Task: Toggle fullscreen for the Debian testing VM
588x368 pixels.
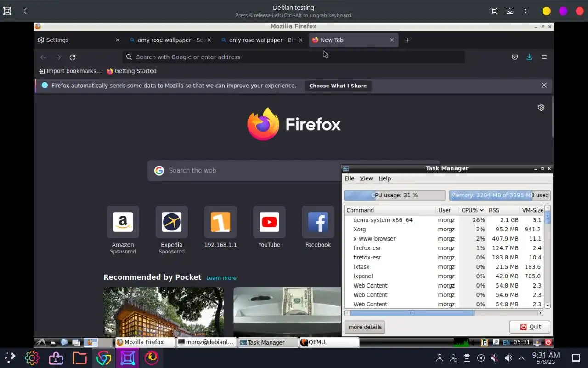Action: (494, 11)
